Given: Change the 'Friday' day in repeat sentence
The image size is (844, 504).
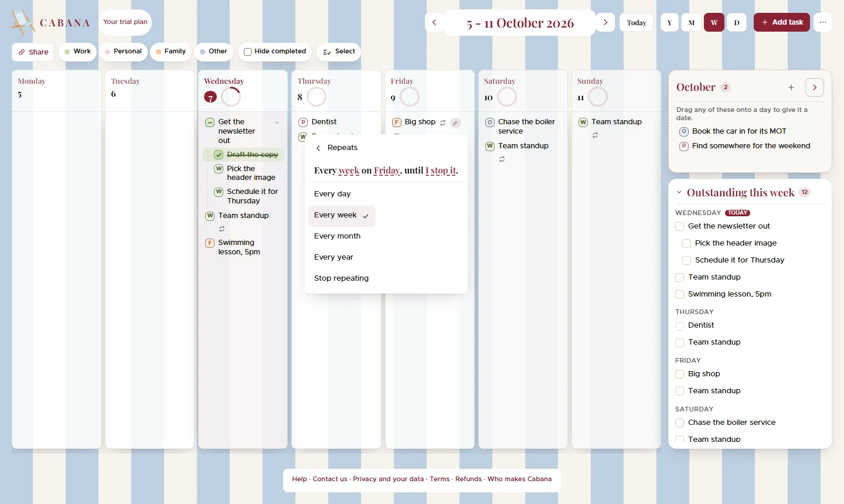Looking at the screenshot, I should click(387, 171).
